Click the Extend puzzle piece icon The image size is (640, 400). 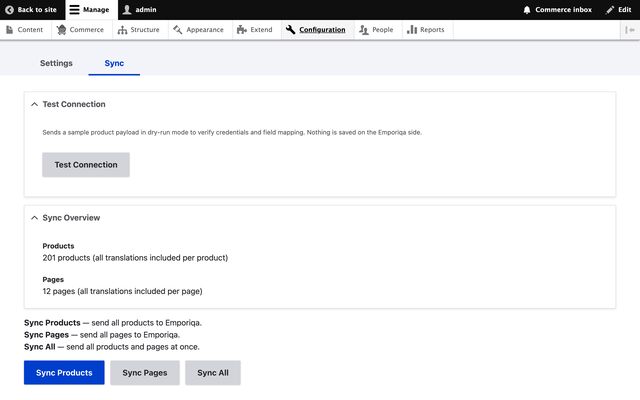(x=242, y=30)
